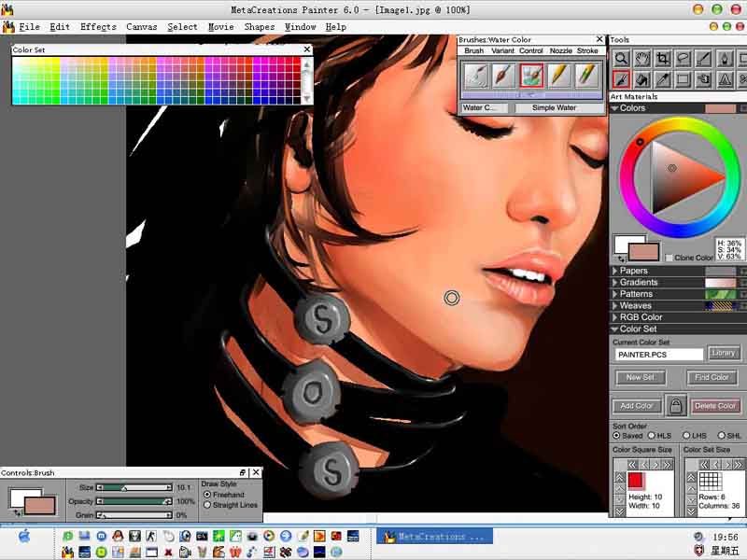The height and width of the screenshot is (560, 747).
Task: Click the PAINTER.PCS color set field
Action: coord(658,355)
